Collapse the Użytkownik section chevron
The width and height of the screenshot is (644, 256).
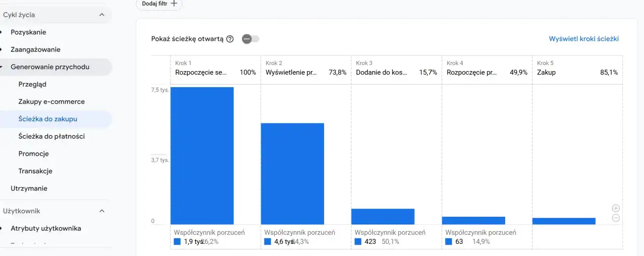coord(102,211)
